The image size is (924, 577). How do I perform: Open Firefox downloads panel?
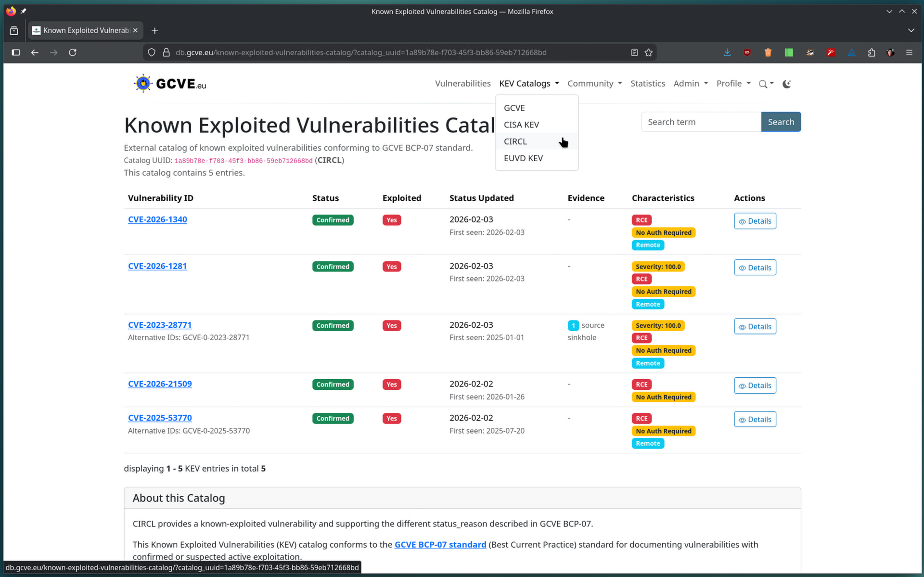pos(727,52)
